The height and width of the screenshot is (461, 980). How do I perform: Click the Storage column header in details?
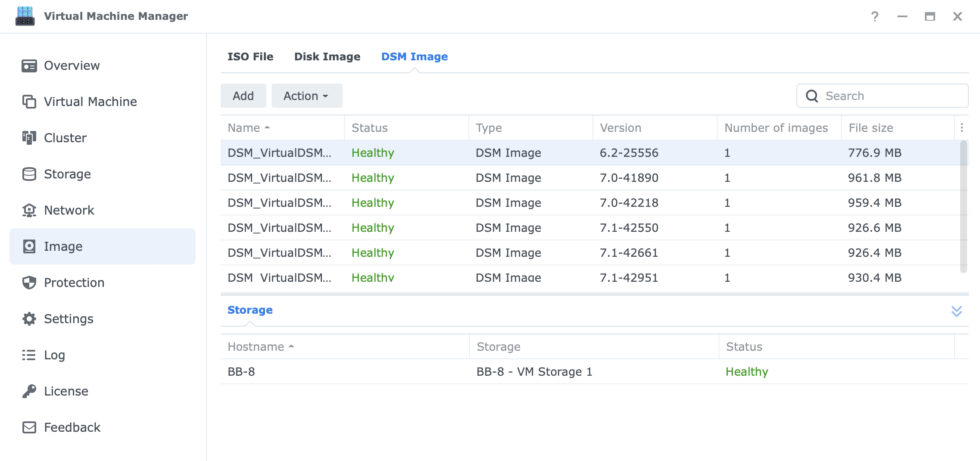point(594,347)
